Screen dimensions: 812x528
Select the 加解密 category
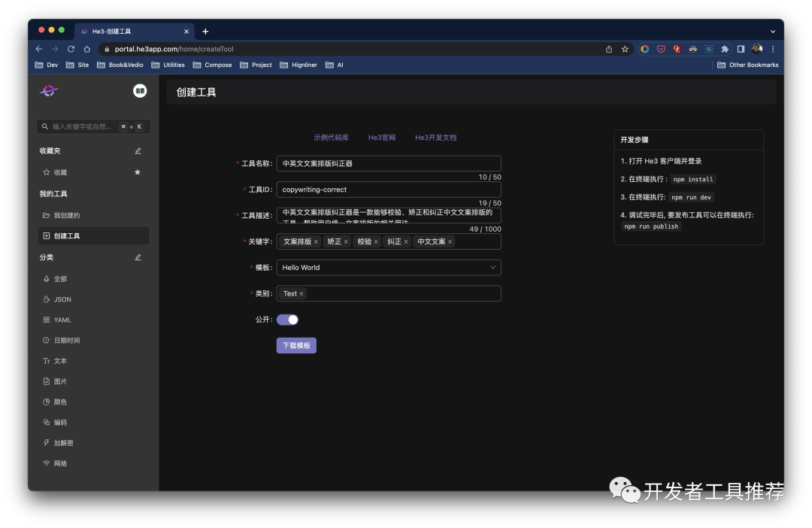click(58, 443)
